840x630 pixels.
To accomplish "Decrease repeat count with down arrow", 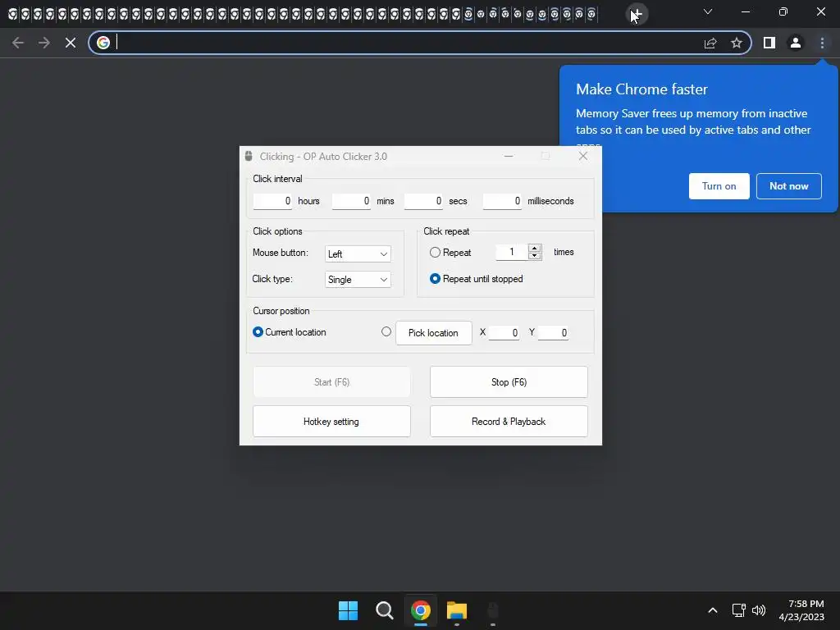I will coord(535,256).
